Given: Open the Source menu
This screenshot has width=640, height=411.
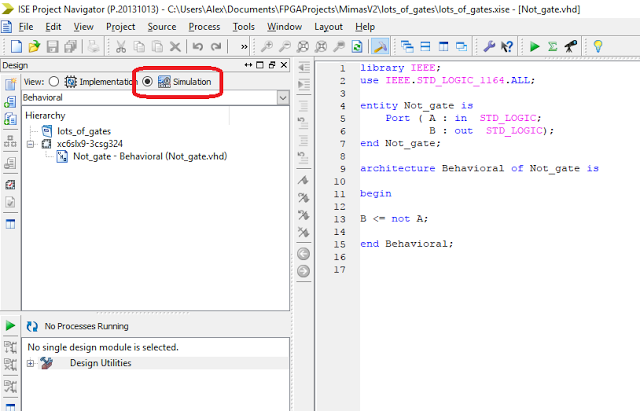Looking at the screenshot, I should click(162, 27).
